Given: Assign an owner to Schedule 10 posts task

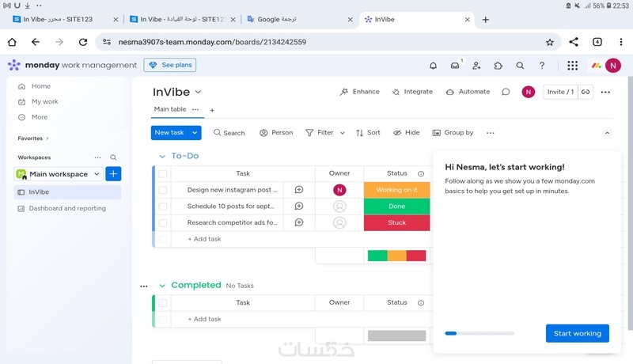Looking at the screenshot, I should coord(339,207).
